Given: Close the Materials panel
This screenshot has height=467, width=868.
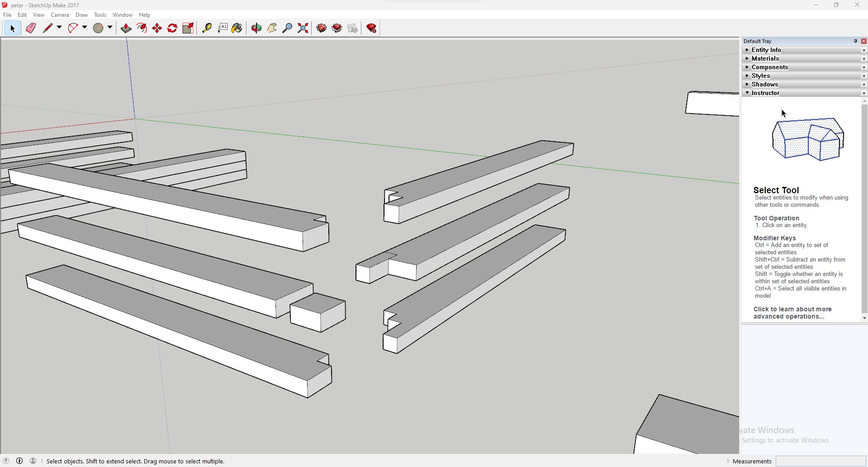Looking at the screenshot, I should (x=864, y=59).
